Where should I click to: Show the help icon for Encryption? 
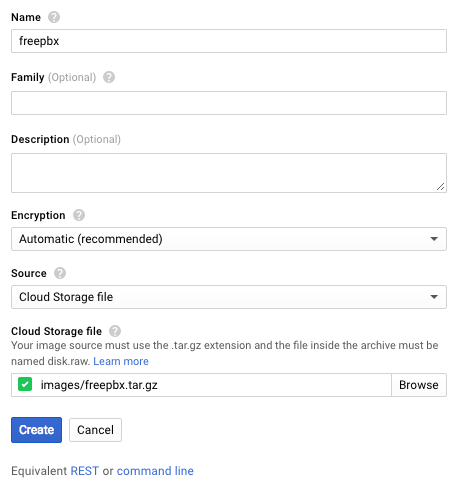pos(79,215)
